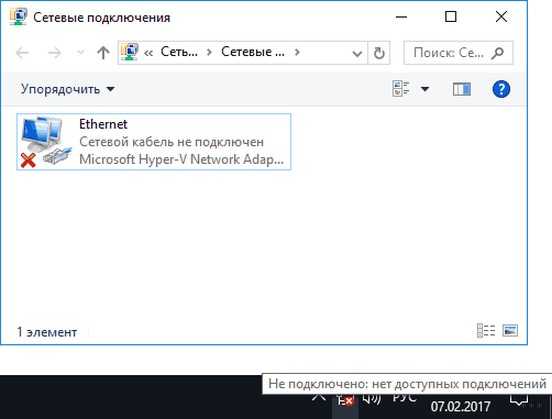Click status text Сетевой кабель не подключен
The height and width of the screenshot is (419, 552).
point(171,142)
